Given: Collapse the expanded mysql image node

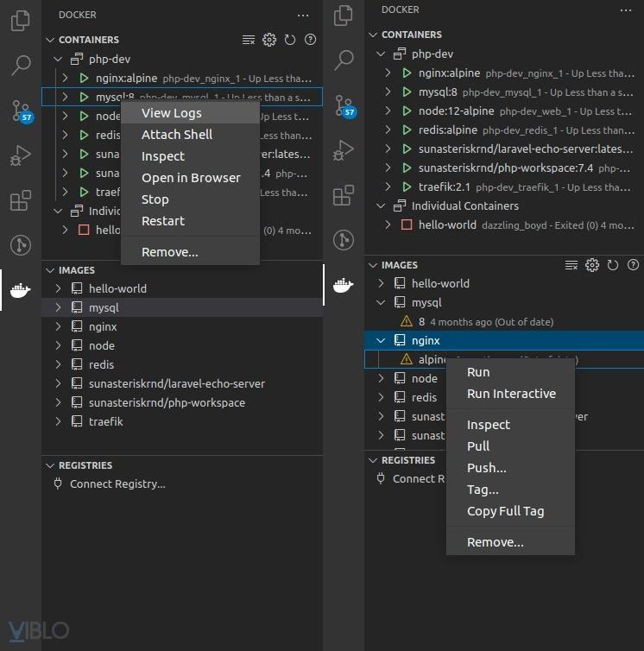Looking at the screenshot, I should tap(381, 303).
